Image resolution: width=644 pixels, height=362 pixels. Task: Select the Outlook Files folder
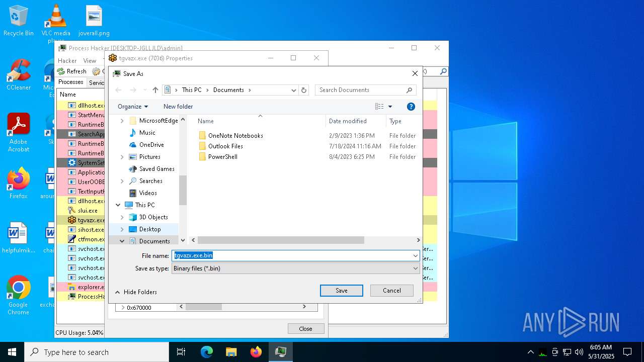pyautogui.click(x=225, y=146)
